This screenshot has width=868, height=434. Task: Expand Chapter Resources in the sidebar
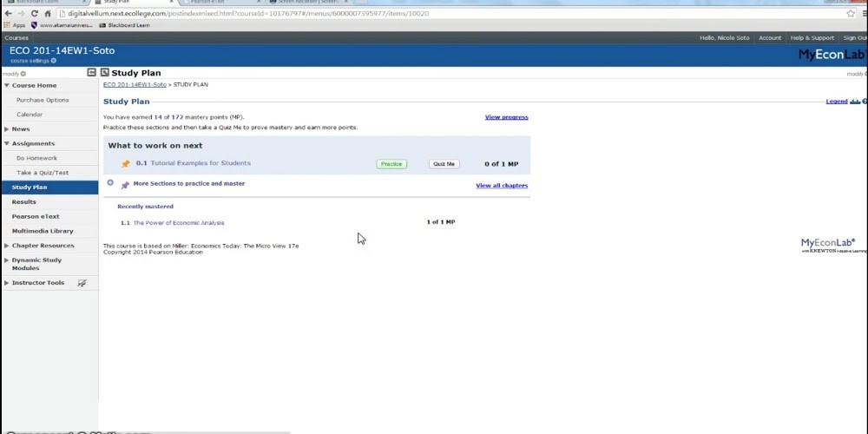[6, 246]
